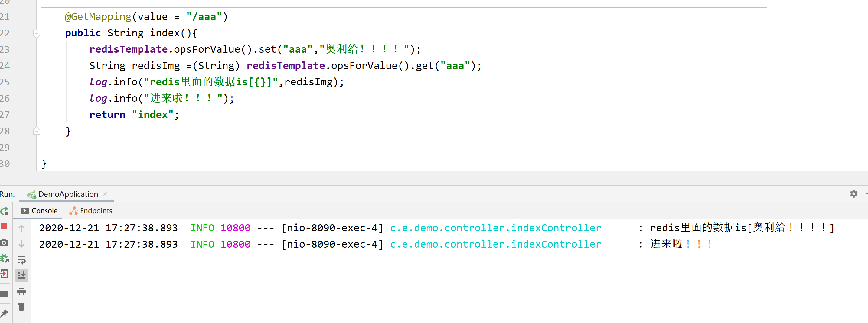Click the @GetMapping annotation
Image resolution: width=868 pixels, height=323 pixels.
(x=98, y=17)
